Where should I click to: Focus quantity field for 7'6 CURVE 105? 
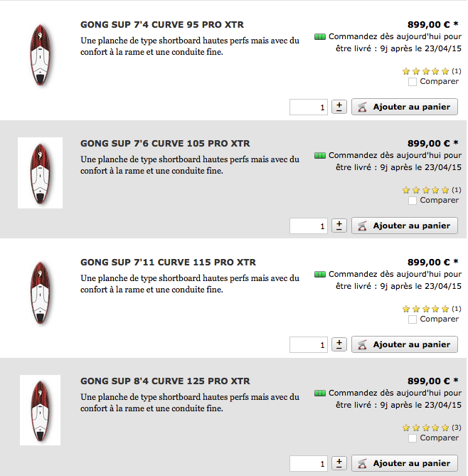[x=309, y=226]
